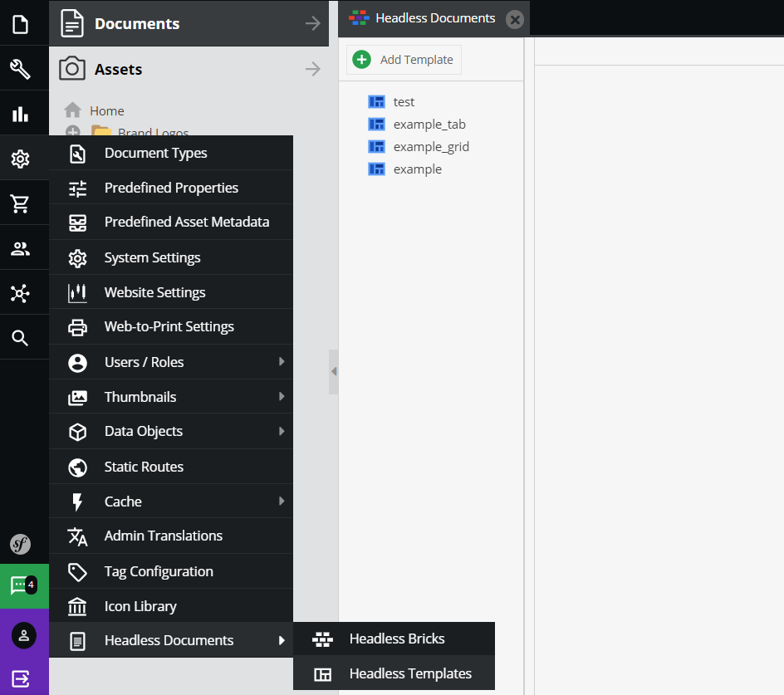The height and width of the screenshot is (695, 784).
Task: Click the Headless Documents tab color icon
Action: point(359,17)
